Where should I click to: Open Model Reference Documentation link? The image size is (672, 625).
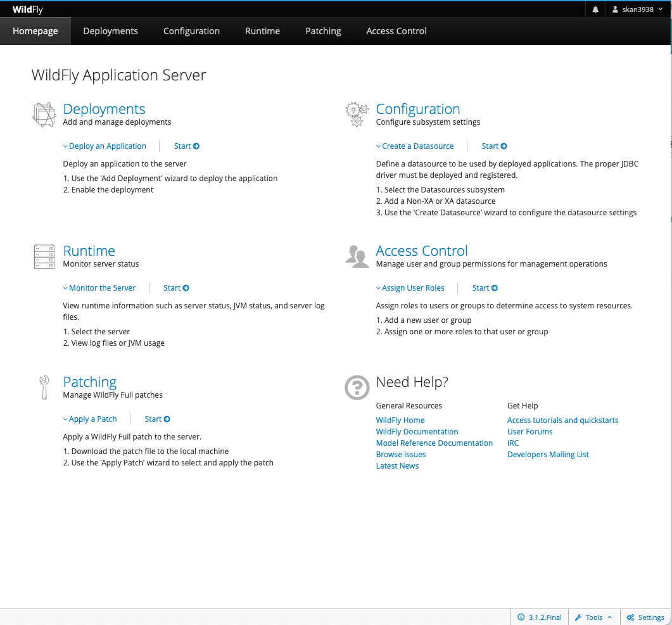point(434,443)
